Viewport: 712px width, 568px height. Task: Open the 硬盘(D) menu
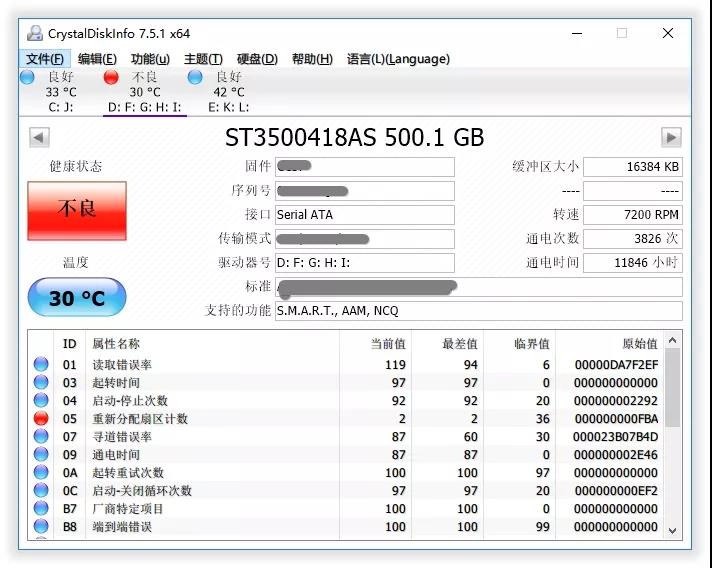click(x=257, y=59)
